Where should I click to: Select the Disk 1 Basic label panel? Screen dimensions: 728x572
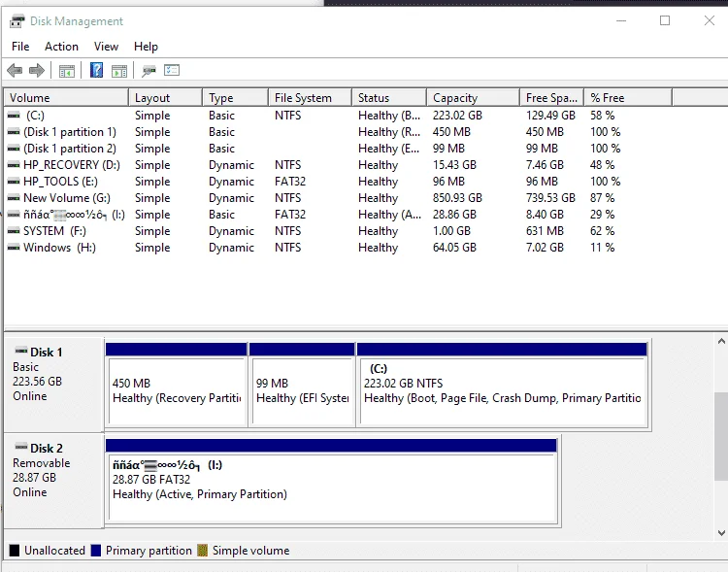click(53, 385)
